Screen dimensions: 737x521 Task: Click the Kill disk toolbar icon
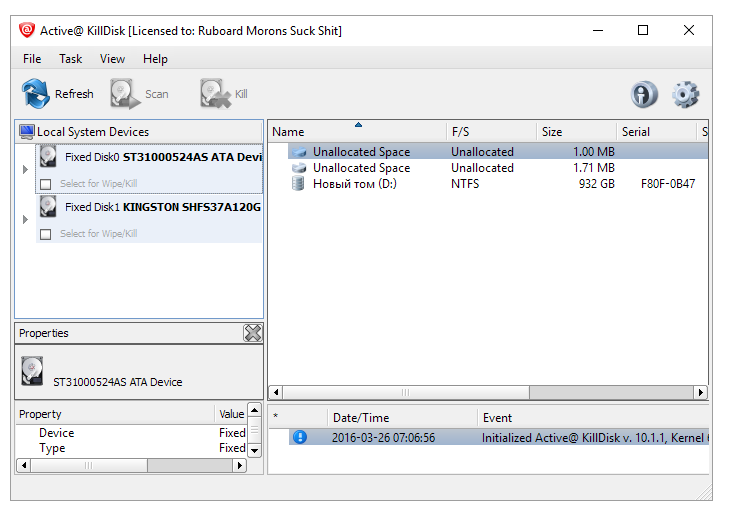[215, 94]
